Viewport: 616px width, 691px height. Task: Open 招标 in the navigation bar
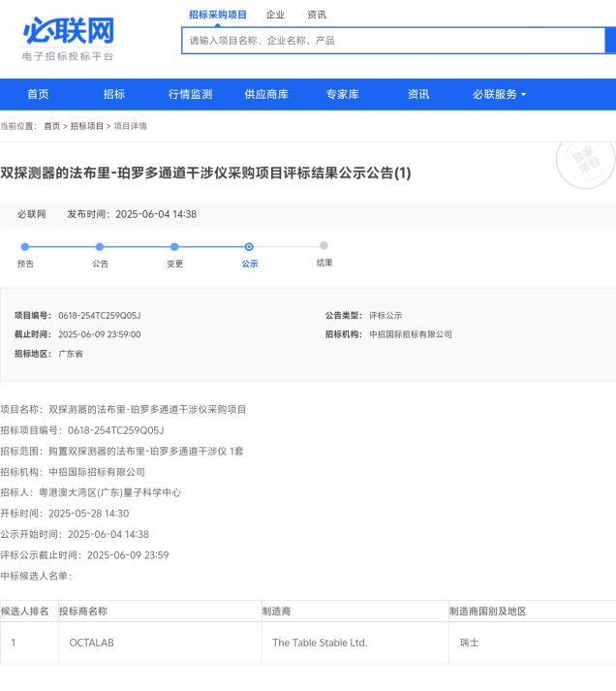114,94
